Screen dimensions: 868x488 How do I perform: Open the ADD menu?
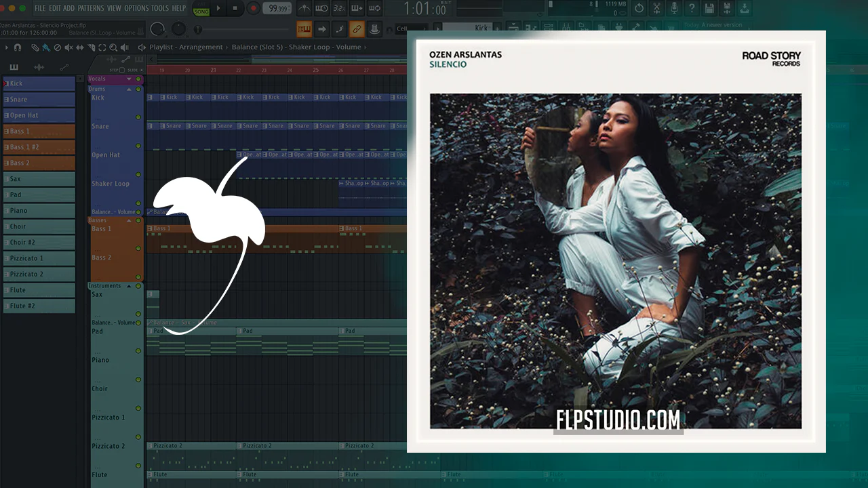click(x=68, y=8)
